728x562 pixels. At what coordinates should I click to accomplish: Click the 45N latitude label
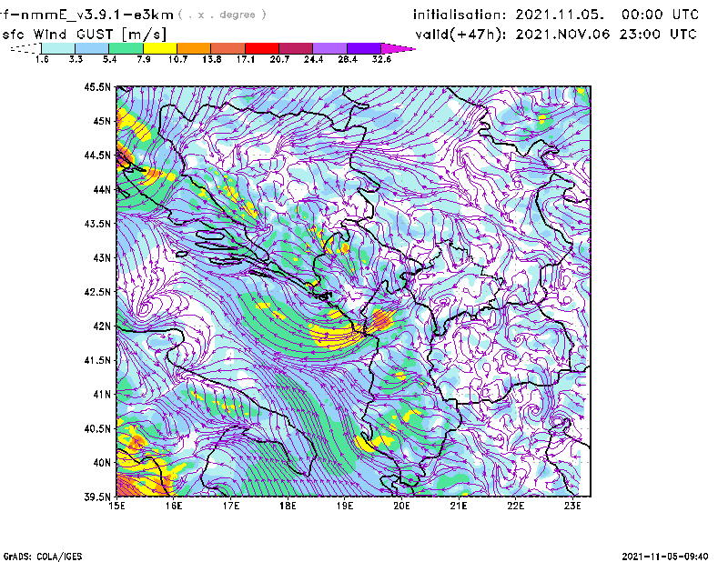tap(102, 121)
